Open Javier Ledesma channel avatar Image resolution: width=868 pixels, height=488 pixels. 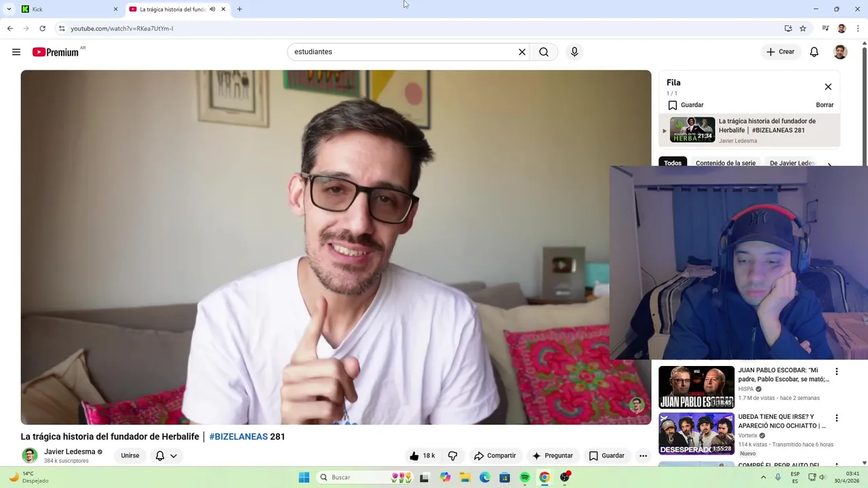click(30, 455)
